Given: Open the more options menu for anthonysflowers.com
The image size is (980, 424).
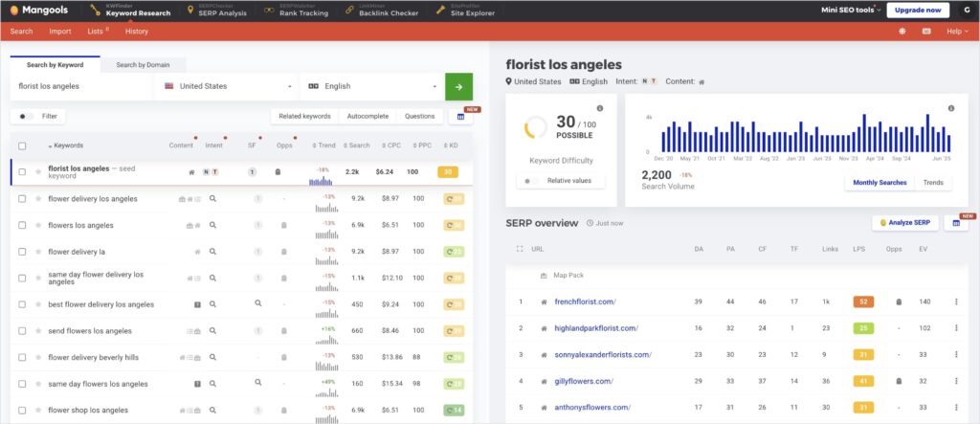Looking at the screenshot, I should pyautogui.click(x=956, y=407).
